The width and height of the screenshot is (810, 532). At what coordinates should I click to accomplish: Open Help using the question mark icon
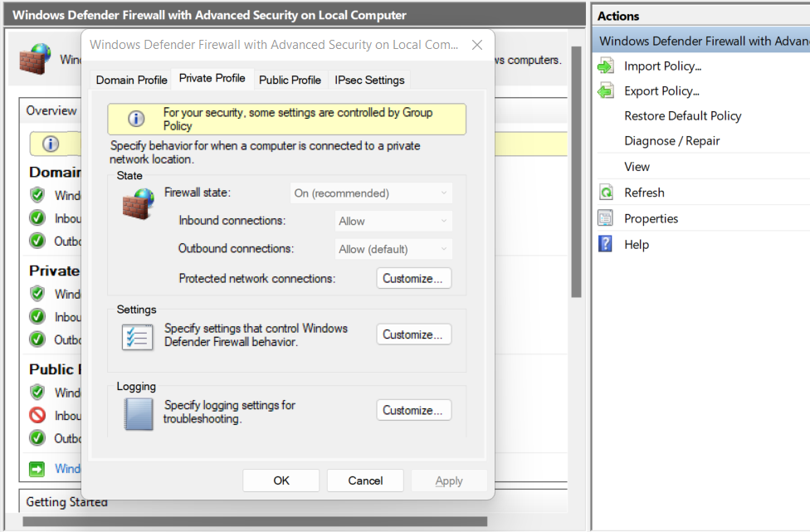(x=606, y=244)
